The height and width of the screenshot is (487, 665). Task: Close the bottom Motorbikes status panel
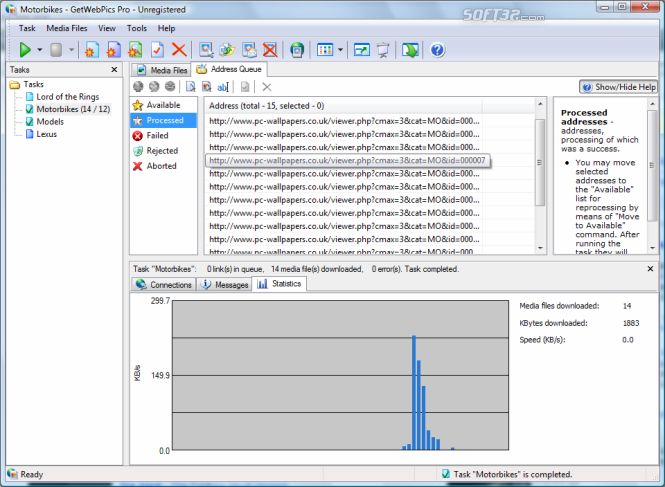[x=650, y=269]
